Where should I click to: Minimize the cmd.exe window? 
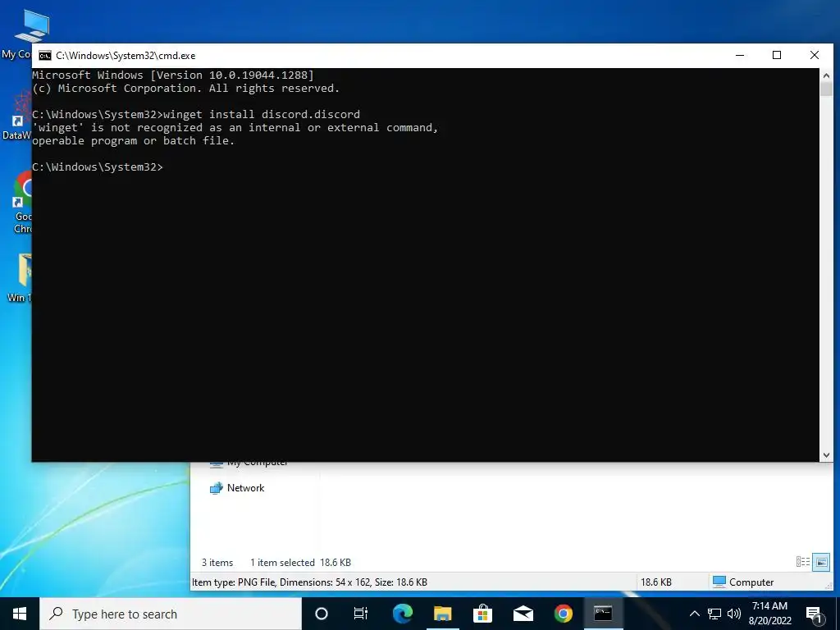[x=740, y=55]
